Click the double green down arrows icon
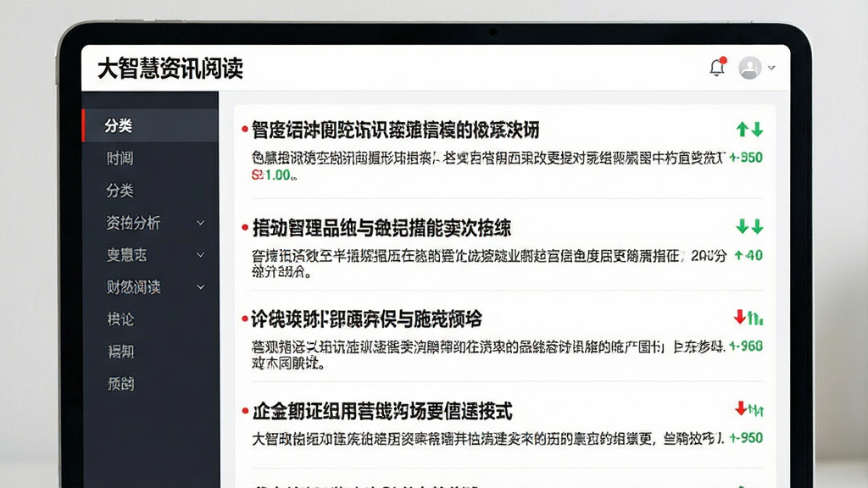This screenshot has height=488, width=868. pos(749,226)
